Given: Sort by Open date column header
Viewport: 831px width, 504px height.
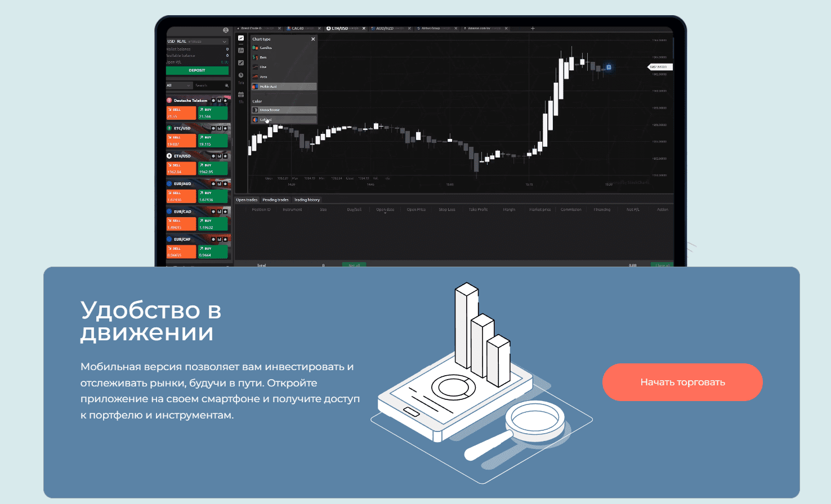Looking at the screenshot, I should pyautogui.click(x=385, y=209).
